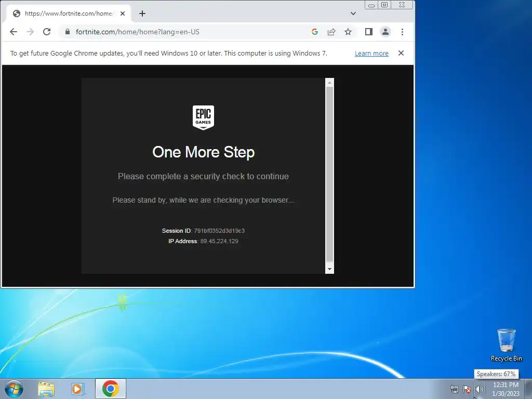Screen dimensions: 532x399
Task: Click the vertical scrollbar thumb
Action: coord(329,175)
